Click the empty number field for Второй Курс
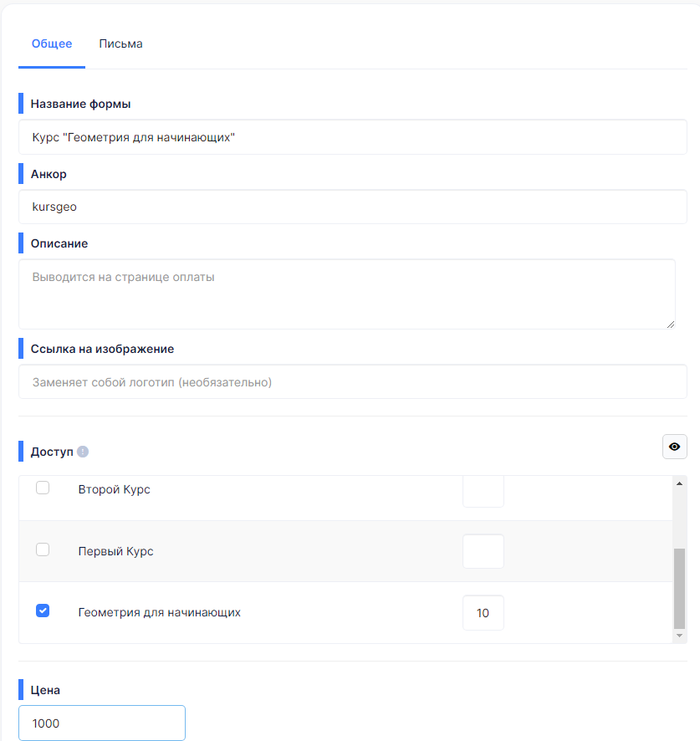Viewport: 700px width, 741px height. click(483, 492)
